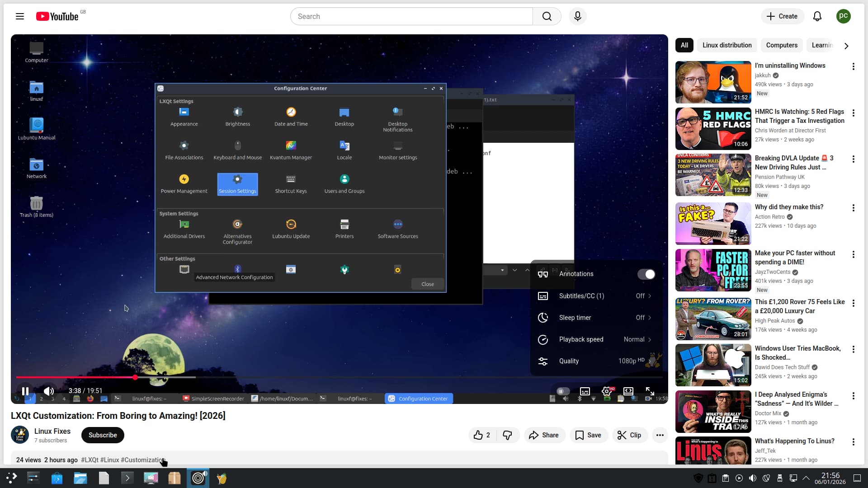Search with voice microphone icon
Screen dimensions: 868x488
click(578, 16)
